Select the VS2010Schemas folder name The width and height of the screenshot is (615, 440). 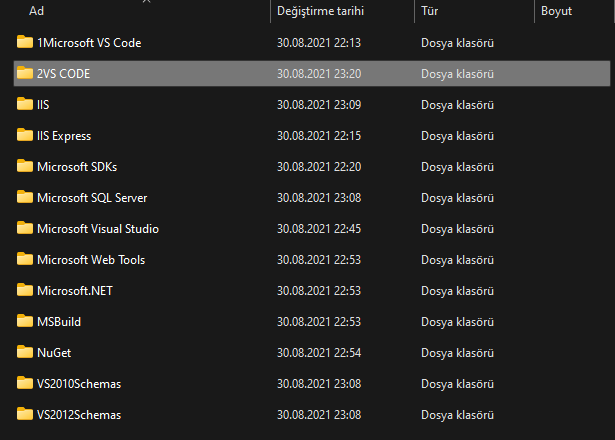(x=79, y=383)
